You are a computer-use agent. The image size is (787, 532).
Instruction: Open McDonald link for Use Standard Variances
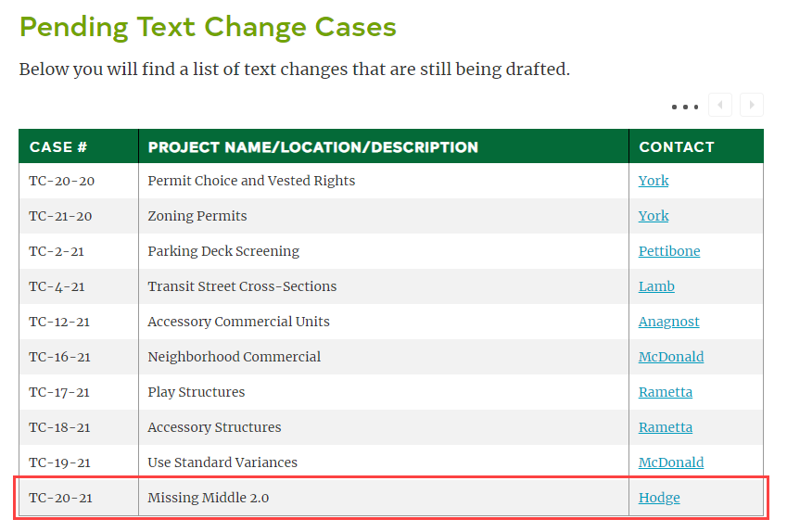pyautogui.click(x=671, y=462)
